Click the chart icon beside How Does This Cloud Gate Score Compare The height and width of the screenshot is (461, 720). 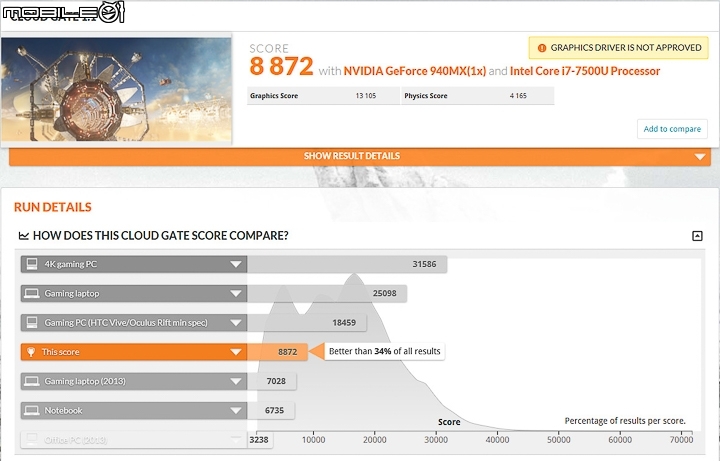tap(23, 236)
